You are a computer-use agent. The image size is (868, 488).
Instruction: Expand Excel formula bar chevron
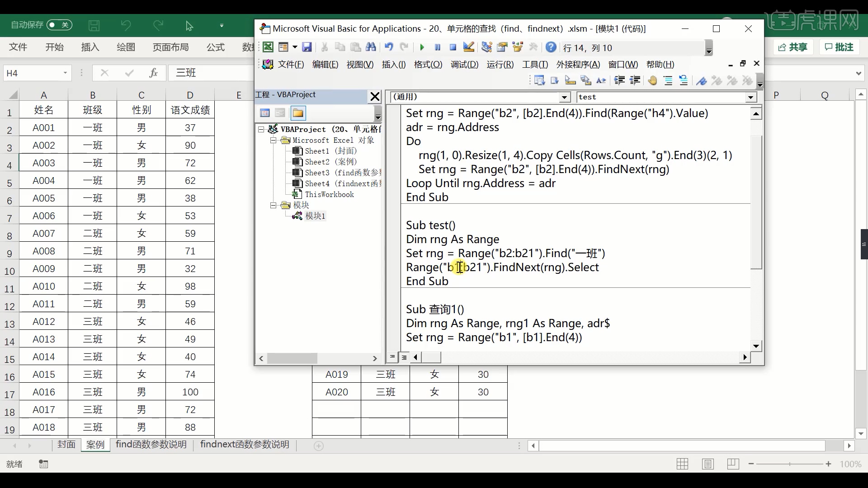858,73
